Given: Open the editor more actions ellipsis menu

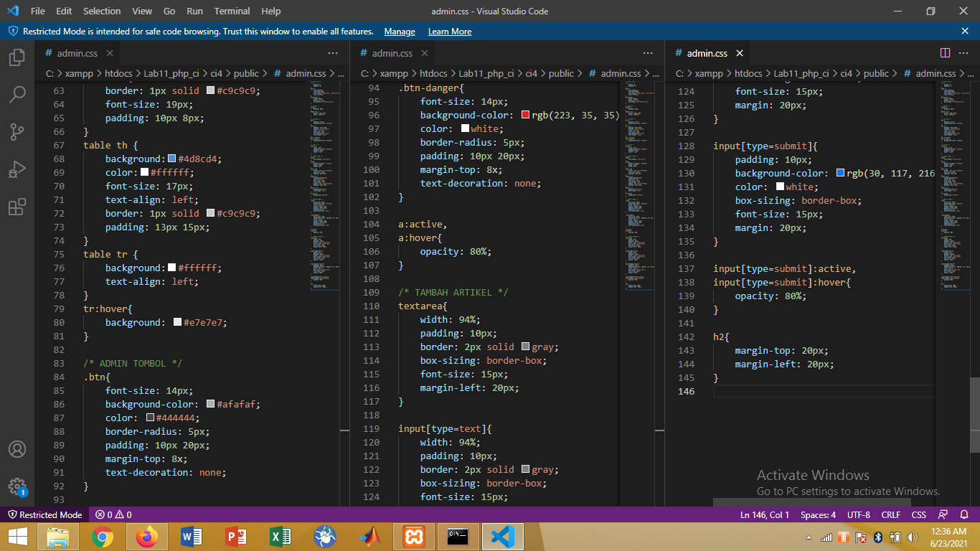Looking at the screenshot, I should pos(963,52).
